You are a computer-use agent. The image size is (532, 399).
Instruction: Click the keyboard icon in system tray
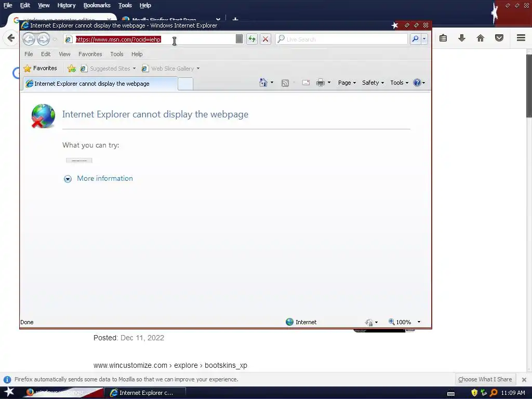pos(451,394)
